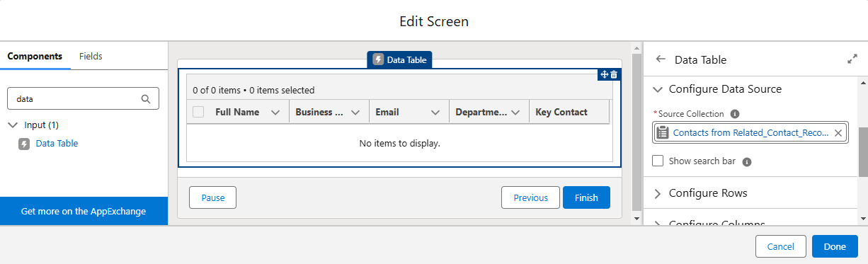Viewport: 868px width, 264px height.
Task: Click the components search field containing 'data'
Action: [83, 99]
